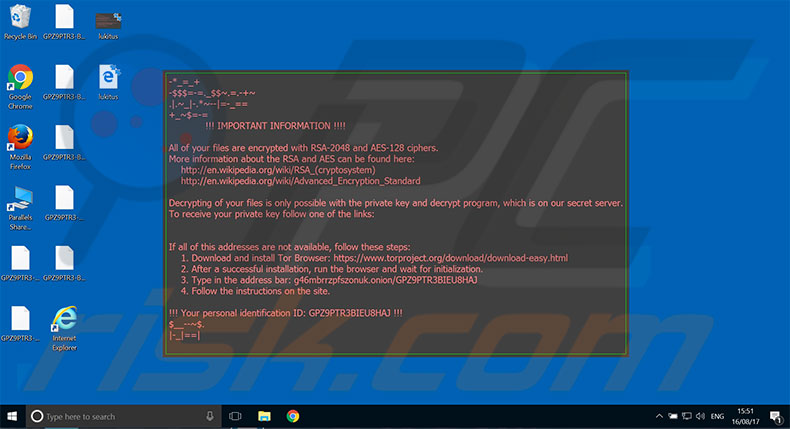Launch Chrome from the taskbar
The image size is (790, 429).
click(x=293, y=416)
